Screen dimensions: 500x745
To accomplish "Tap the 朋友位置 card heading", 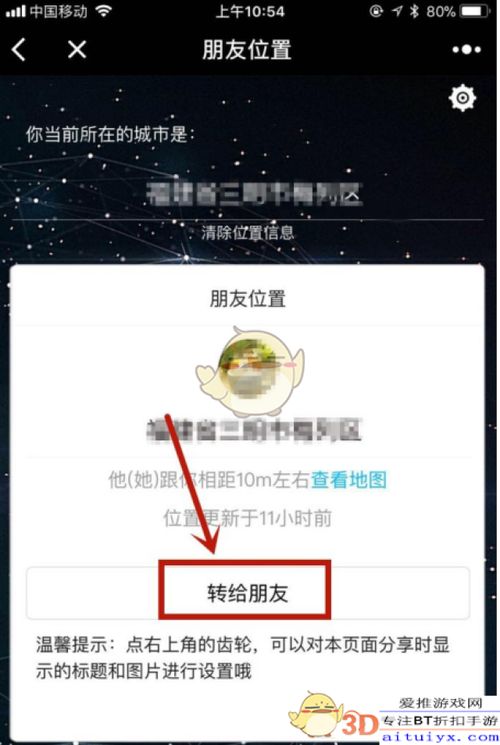I will [x=248, y=299].
